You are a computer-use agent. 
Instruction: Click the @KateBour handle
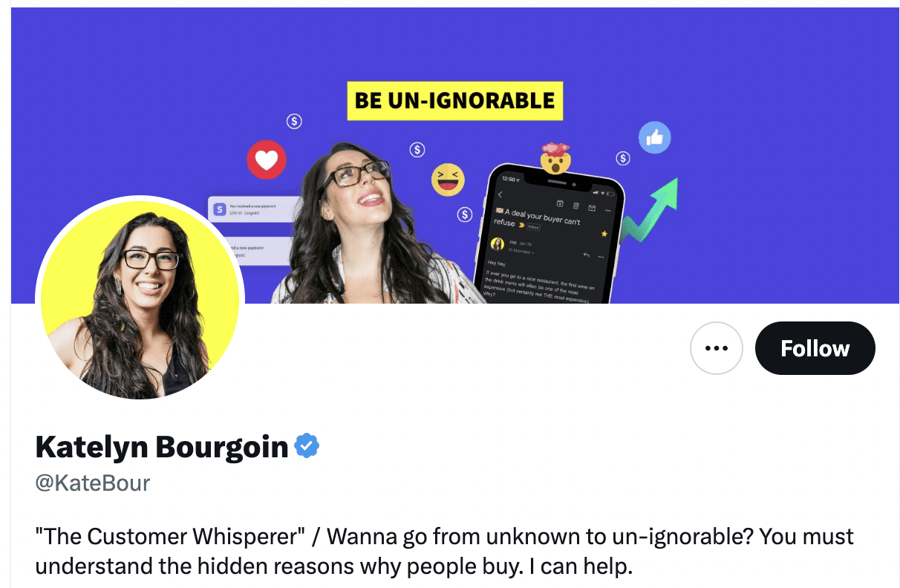point(93,483)
